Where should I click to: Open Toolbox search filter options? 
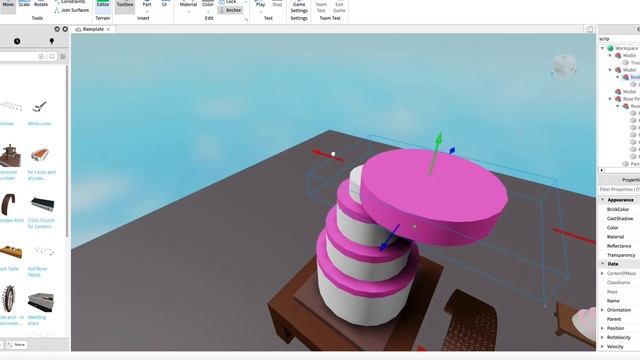point(63,57)
